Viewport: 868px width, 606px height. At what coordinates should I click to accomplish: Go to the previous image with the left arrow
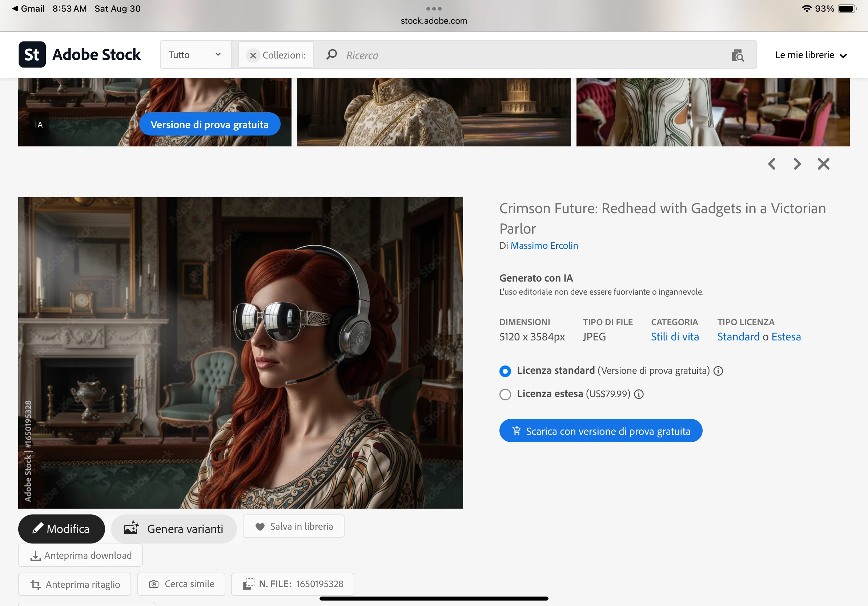click(772, 164)
